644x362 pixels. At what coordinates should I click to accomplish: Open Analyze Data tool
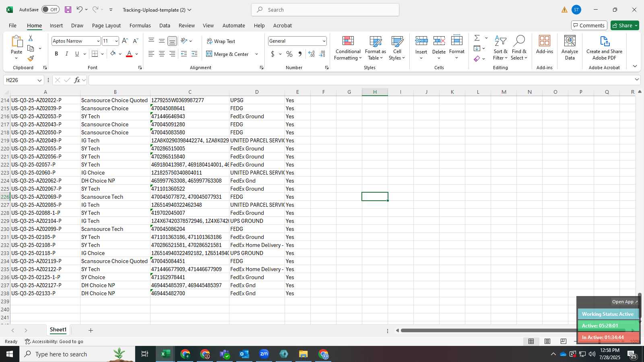tap(570, 47)
